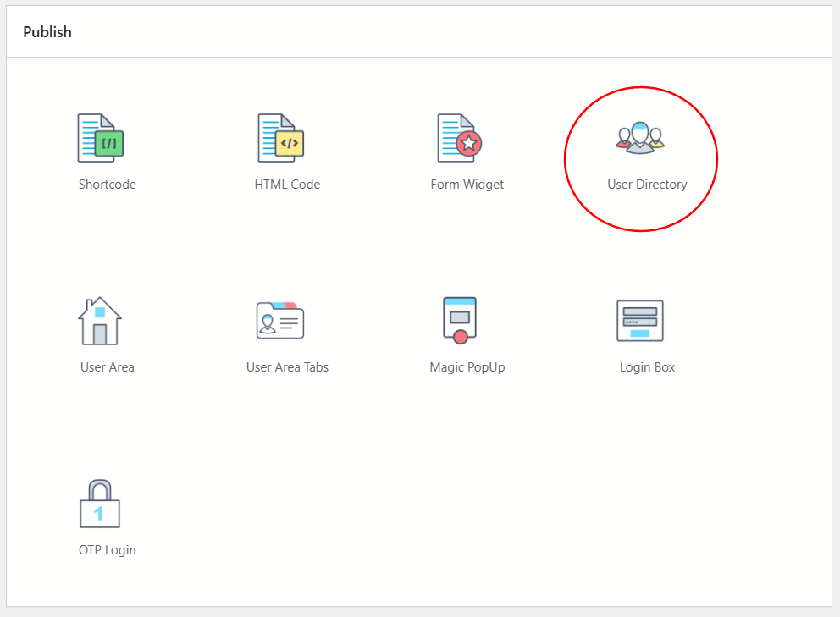The height and width of the screenshot is (617, 840).
Task: Select the HTML Code icon
Action: [x=280, y=138]
